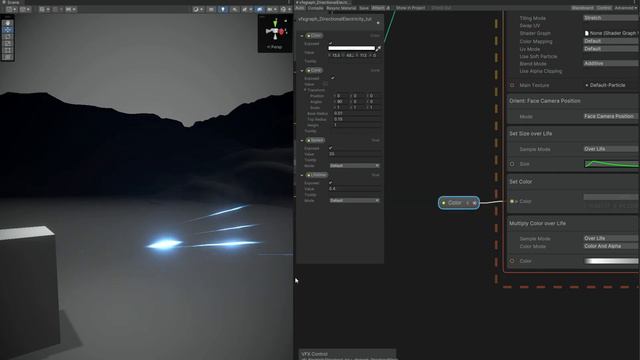Toggle Exposed checkbox of the Cone property
The width and height of the screenshot is (640, 360).
click(x=332, y=78)
